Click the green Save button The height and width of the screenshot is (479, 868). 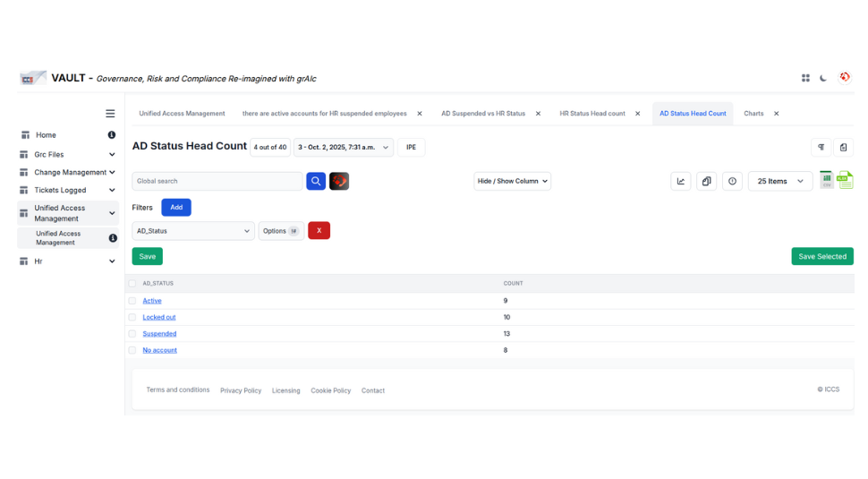pos(148,256)
